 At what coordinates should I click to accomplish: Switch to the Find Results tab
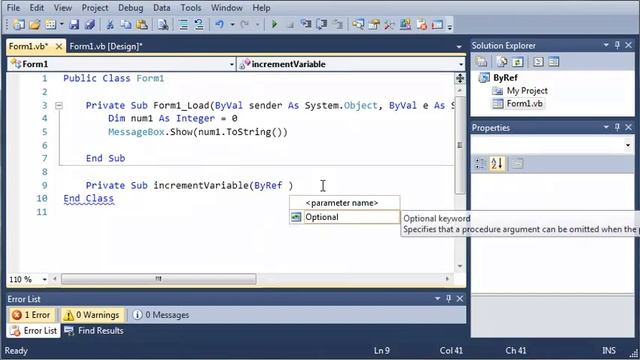pyautogui.click(x=94, y=331)
